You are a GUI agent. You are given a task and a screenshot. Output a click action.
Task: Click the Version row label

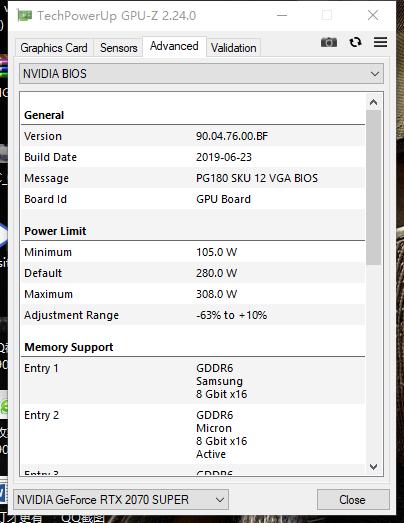[x=43, y=136]
